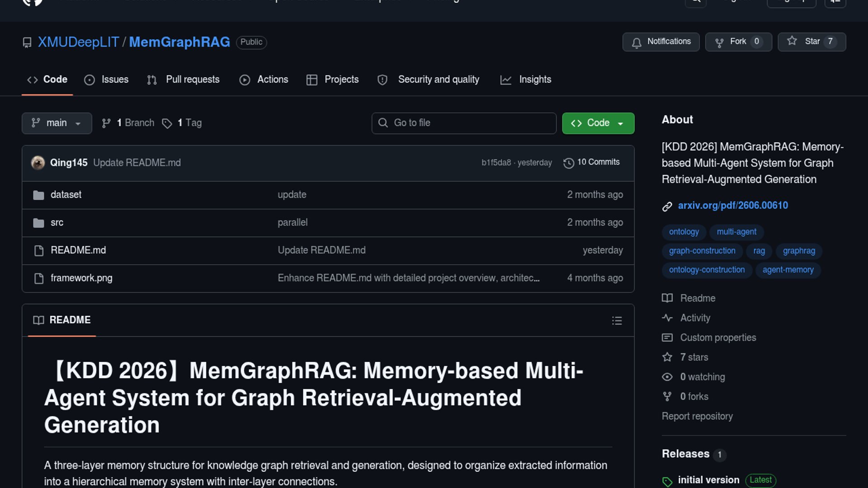This screenshot has height=488, width=868.
Task: Open 'parallel' commit message for src
Action: coord(292,223)
